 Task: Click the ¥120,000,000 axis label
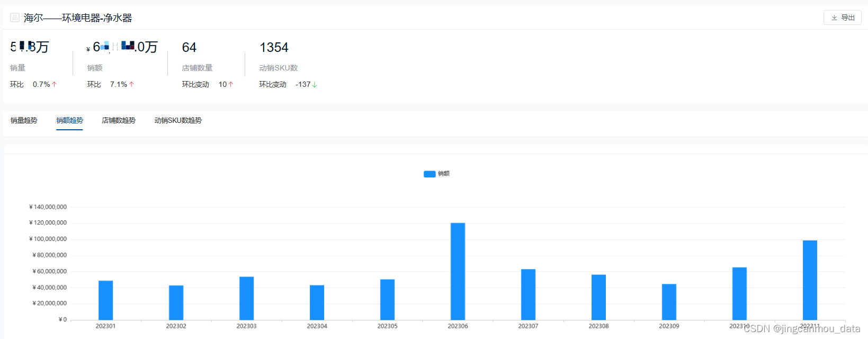[x=48, y=223]
